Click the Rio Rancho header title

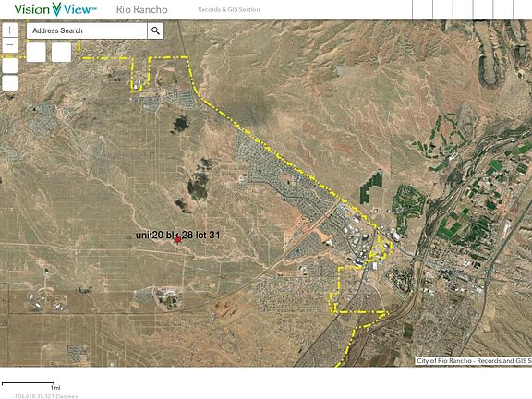pyautogui.click(x=142, y=9)
